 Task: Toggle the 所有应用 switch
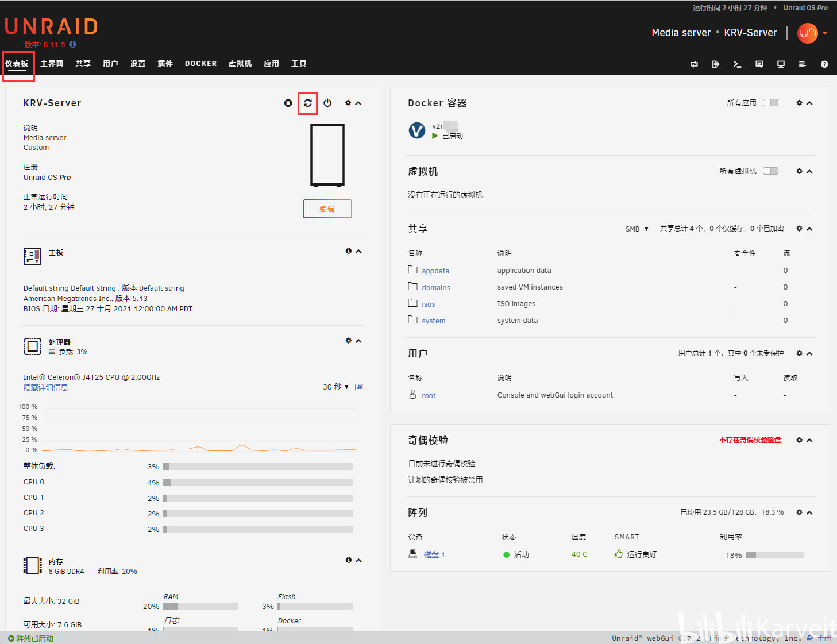pos(770,103)
